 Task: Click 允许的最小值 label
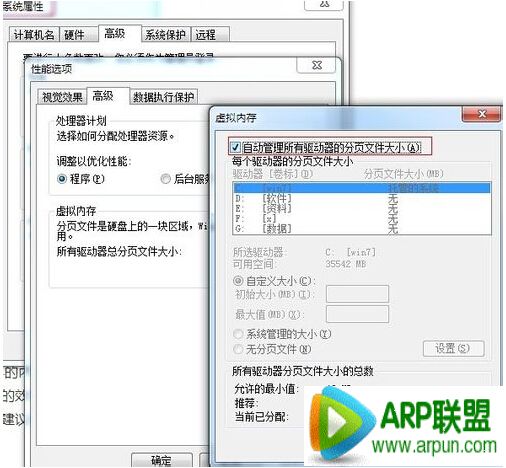pyautogui.click(x=267, y=389)
